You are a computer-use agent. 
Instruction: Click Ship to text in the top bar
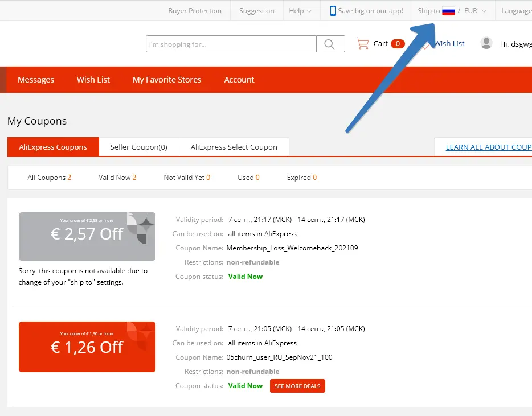[x=428, y=11]
